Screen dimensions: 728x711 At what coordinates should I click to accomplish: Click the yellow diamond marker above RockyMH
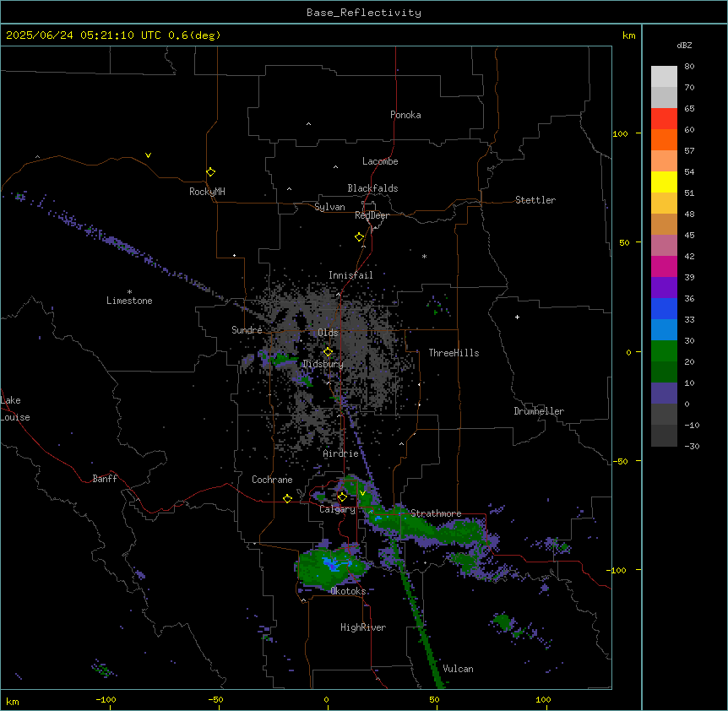[x=211, y=172]
